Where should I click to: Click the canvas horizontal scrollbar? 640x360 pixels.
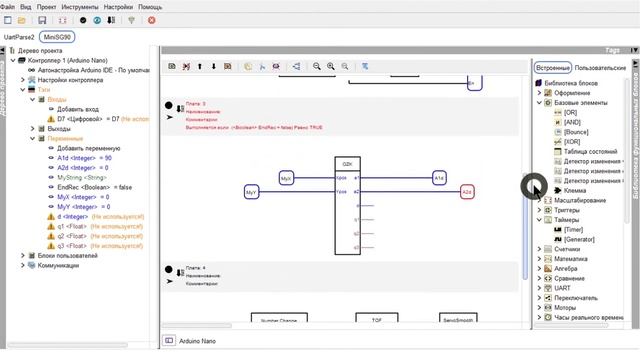(197, 326)
